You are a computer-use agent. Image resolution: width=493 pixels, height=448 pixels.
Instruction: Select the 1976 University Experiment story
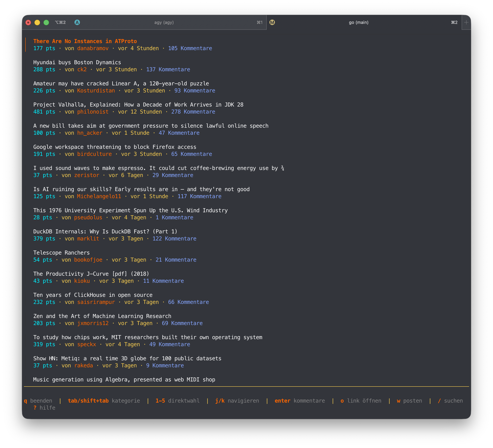(x=130, y=210)
